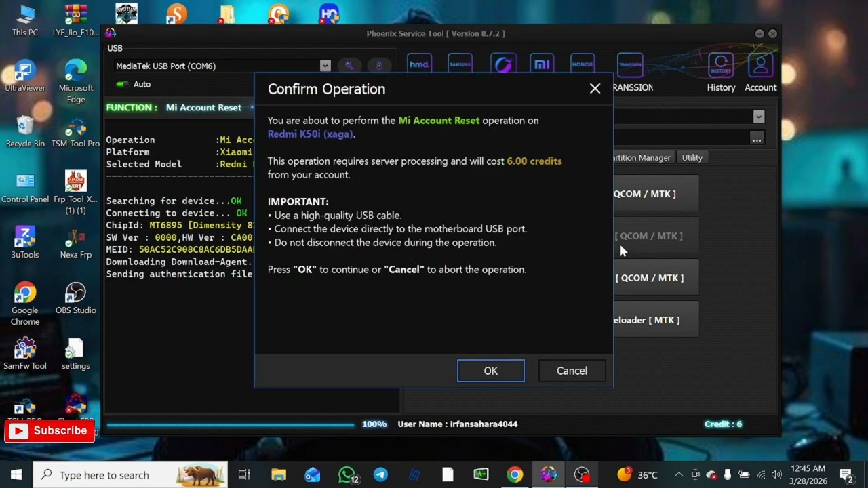Click the Bootloader [ MTK ] button
The image size is (868, 488).
(x=656, y=320)
